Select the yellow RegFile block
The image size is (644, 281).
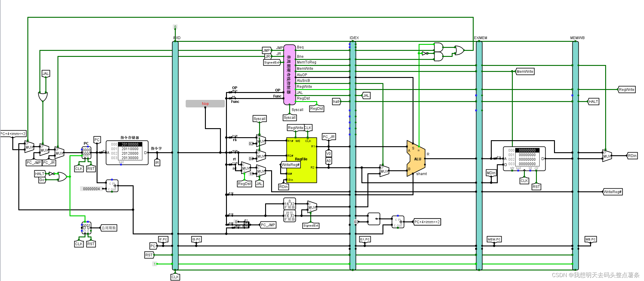pos(302,160)
